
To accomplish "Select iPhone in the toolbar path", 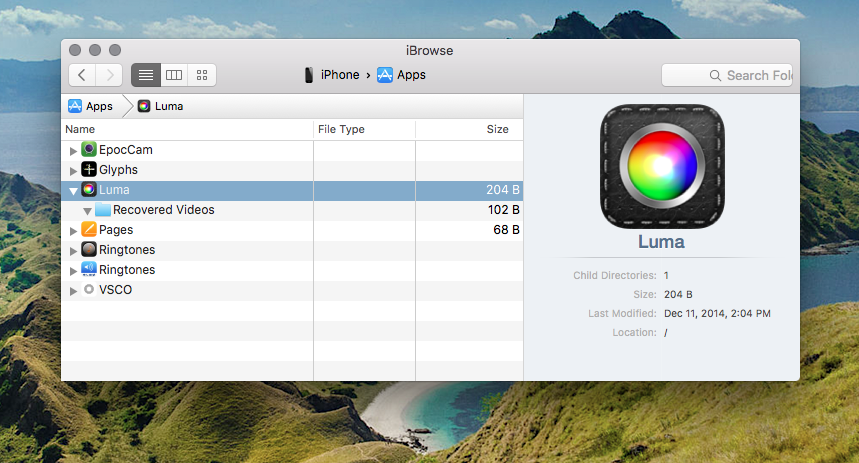I will coord(340,75).
